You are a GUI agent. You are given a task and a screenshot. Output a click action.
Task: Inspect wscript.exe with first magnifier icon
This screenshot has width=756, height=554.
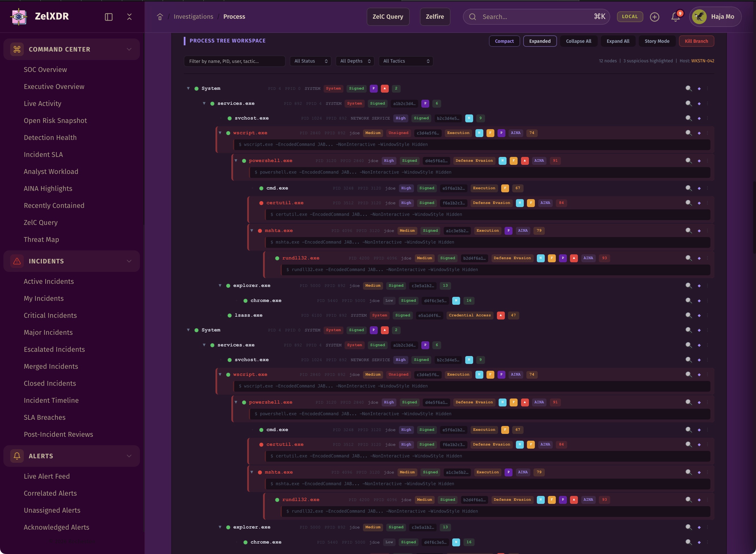(x=688, y=133)
